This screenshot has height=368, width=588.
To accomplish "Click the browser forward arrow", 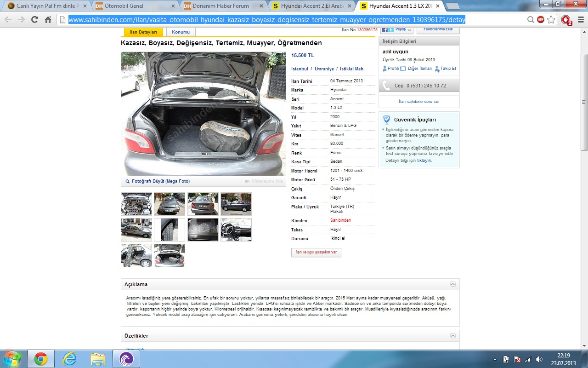I will (x=21, y=20).
